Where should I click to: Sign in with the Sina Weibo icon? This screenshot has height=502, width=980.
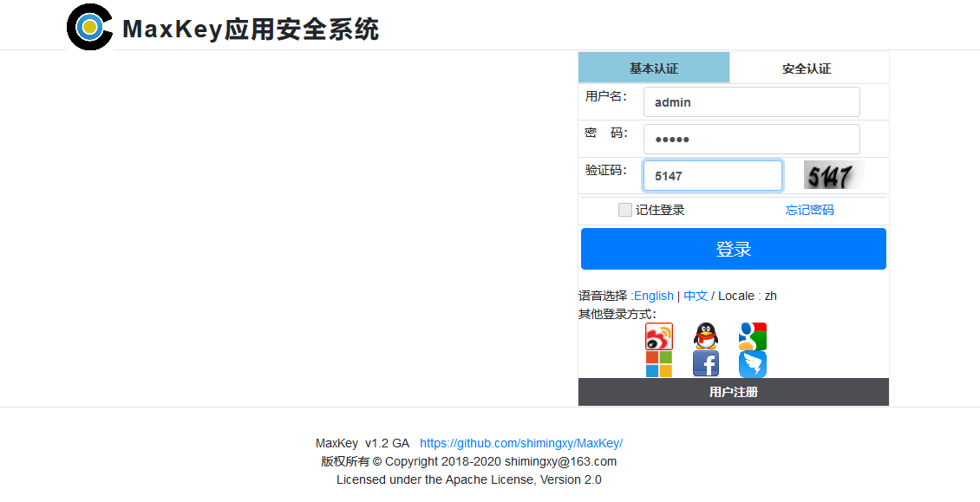(x=659, y=336)
